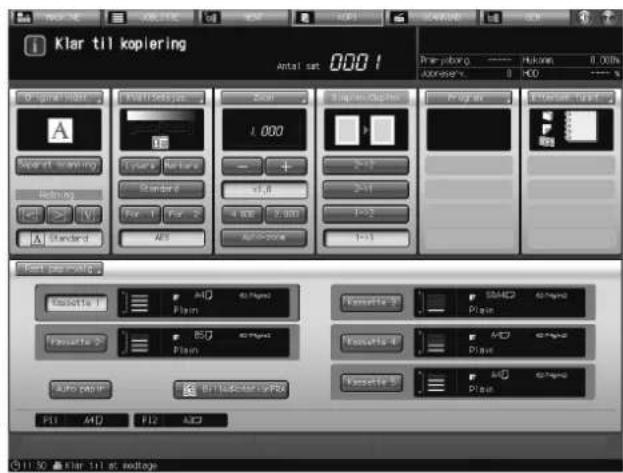The width and height of the screenshot is (623, 473).
Task: Select Kassette 3 tray button
Action: [371, 303]
